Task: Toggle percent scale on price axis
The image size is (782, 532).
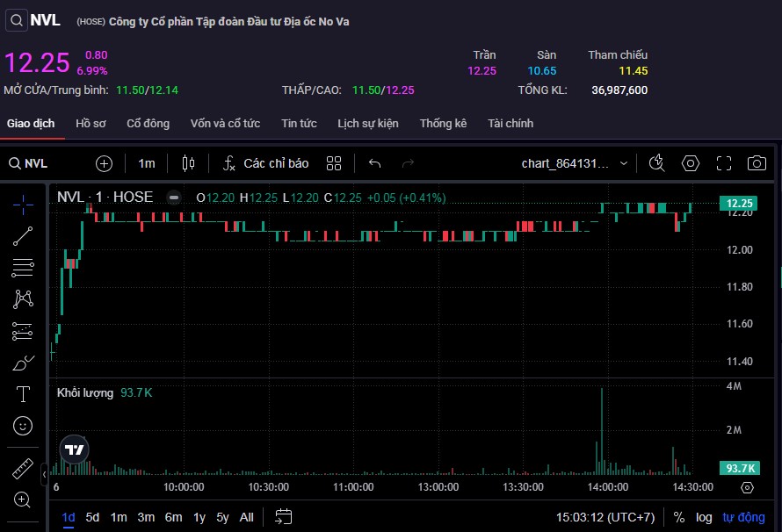Action: click(x=679, y=517)
